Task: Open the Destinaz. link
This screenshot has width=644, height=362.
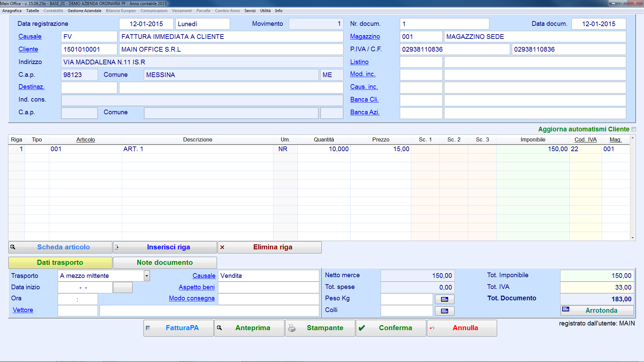Action: (x=32, y=87)
